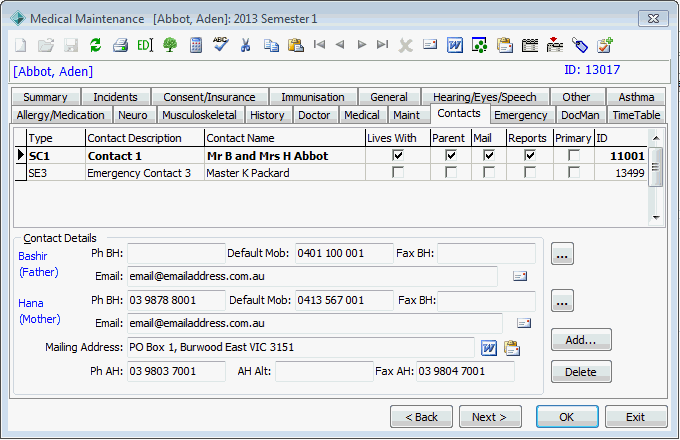Click the Add... button
The image size is (680, 440).
coord(581,340)
